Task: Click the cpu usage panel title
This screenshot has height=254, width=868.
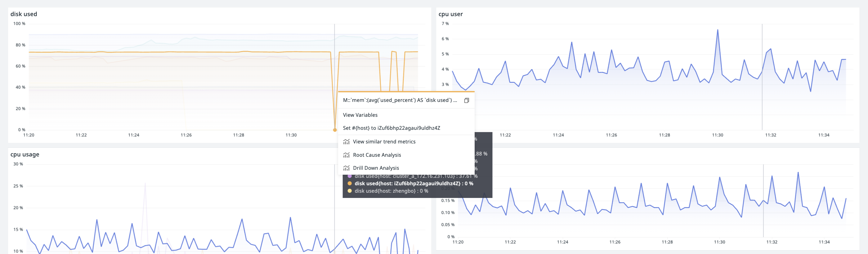Action: pos(25,155)
